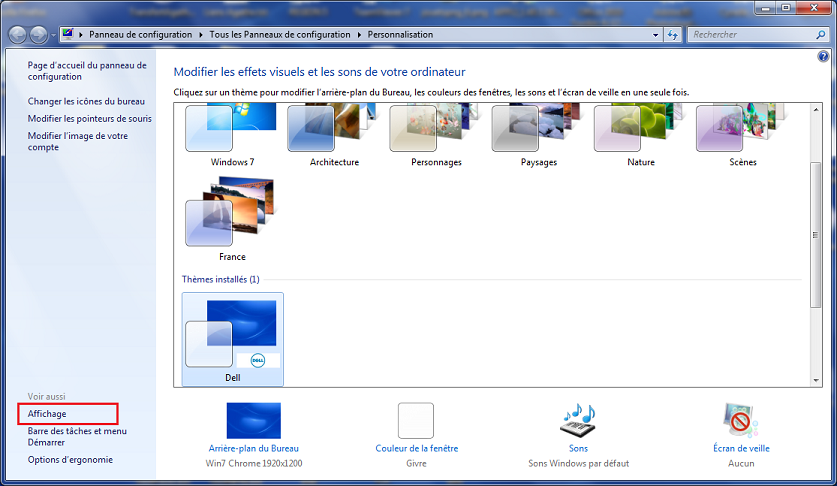Maximize the Personnalisation window
The image size is (837, 486).
[x=786, y=8]
